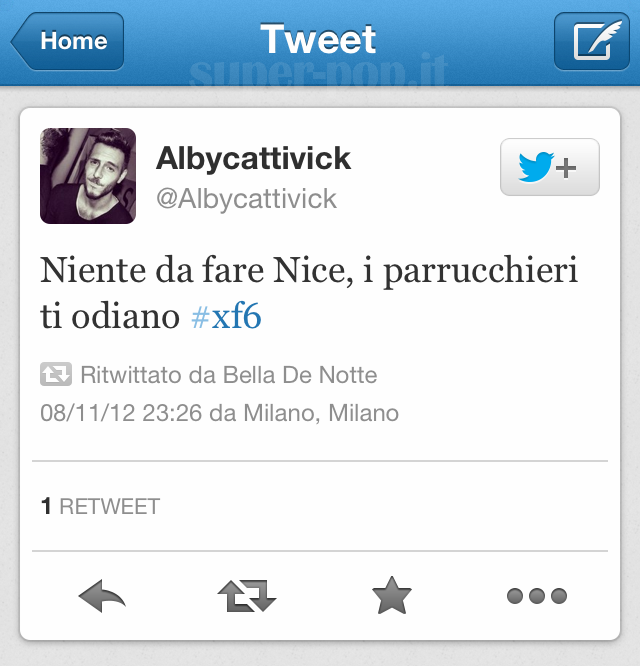Image resolution: width=640 pixels, height=666 pixels.
Task: Open the compose new tweet icon
Action: click(x=592, y=41)
